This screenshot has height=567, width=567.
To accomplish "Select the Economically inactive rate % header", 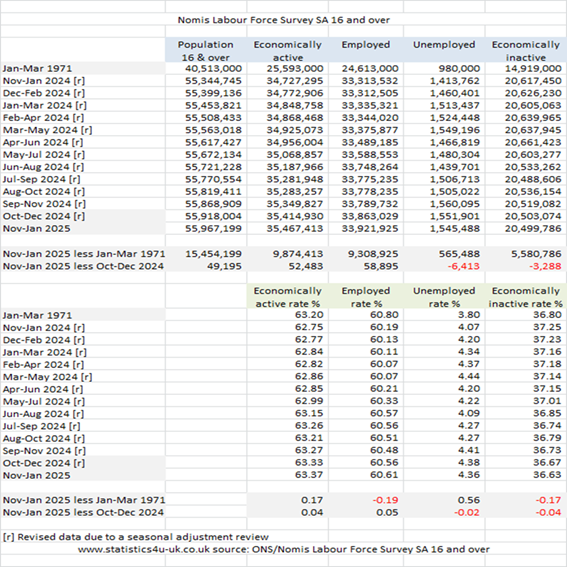I will point(526,297).
